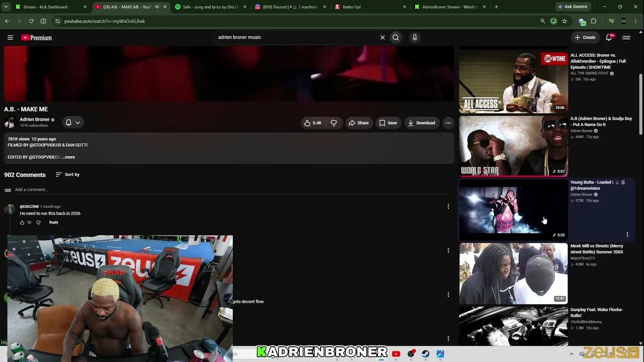Open ALL ACCESS Broner vs. Allakhverdiev thumbnail

[x=513, y=82]
